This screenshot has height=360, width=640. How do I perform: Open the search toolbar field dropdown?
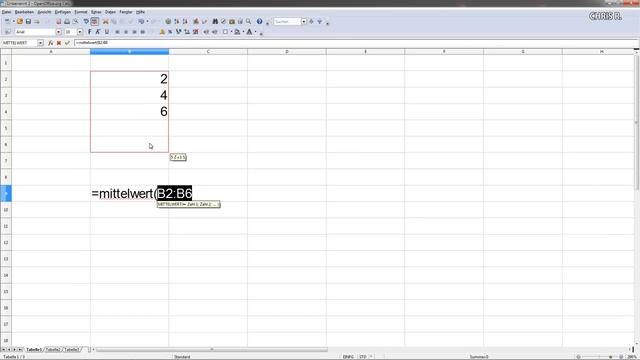(x=304, y=21)
